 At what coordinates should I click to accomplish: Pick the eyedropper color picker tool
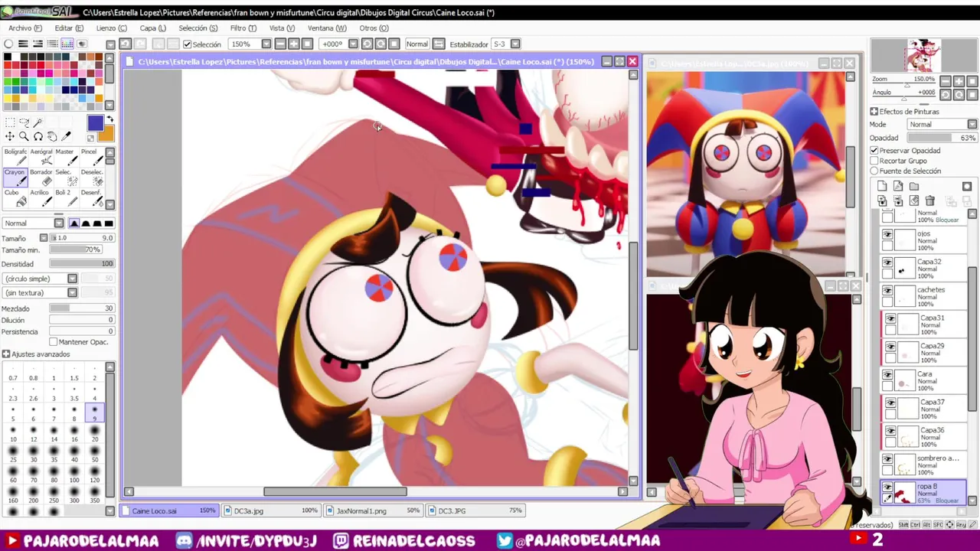click(x=66, y=136)
